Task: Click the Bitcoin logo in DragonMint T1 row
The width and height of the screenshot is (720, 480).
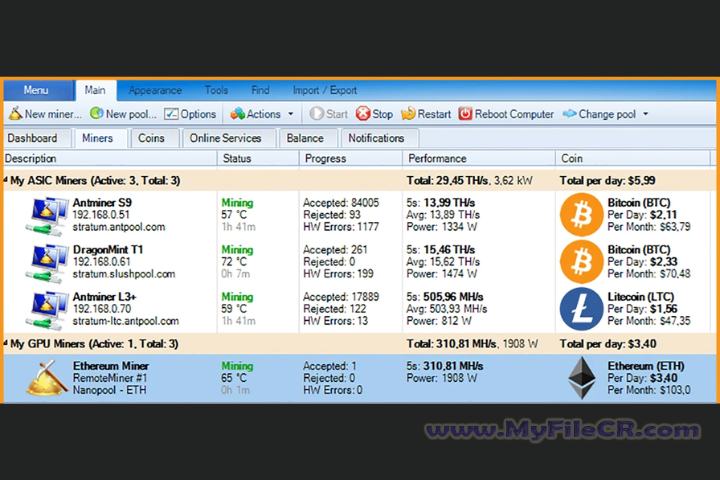Action: (x=581, y=262)
